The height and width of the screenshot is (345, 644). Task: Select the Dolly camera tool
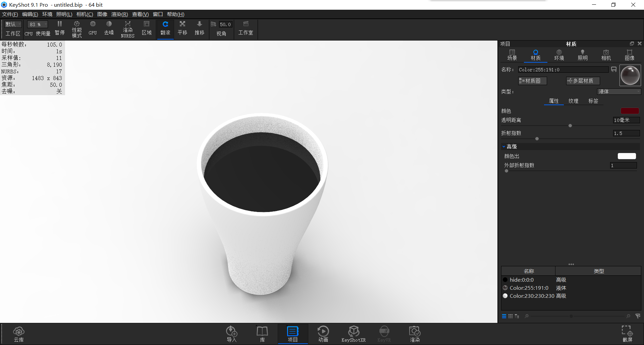pos(199,28)
